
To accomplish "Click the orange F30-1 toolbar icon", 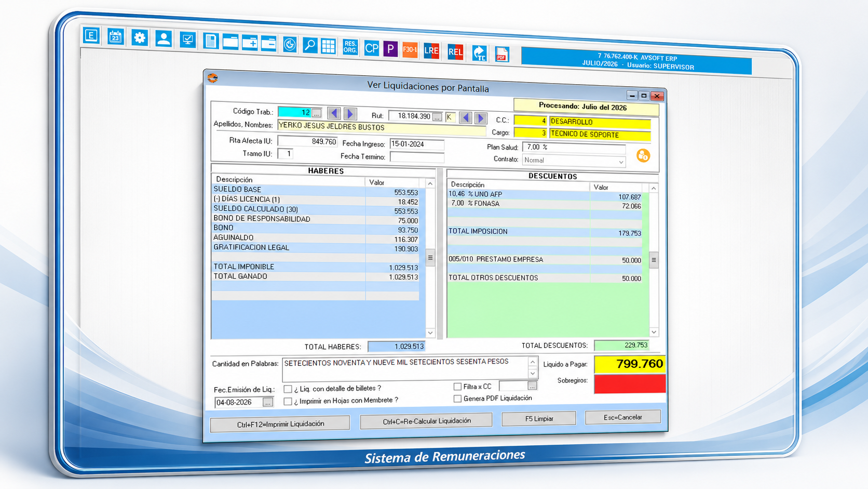I will pyautogui.click(x=410, y=50).
